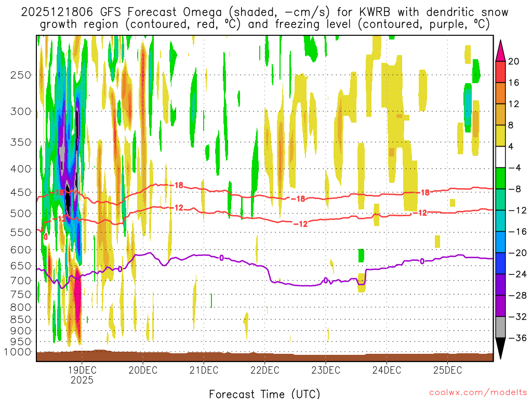Click the orange colorbar swatch between 12 and 16
This screenshot has width=532, height=399.
tap(500, 94)
